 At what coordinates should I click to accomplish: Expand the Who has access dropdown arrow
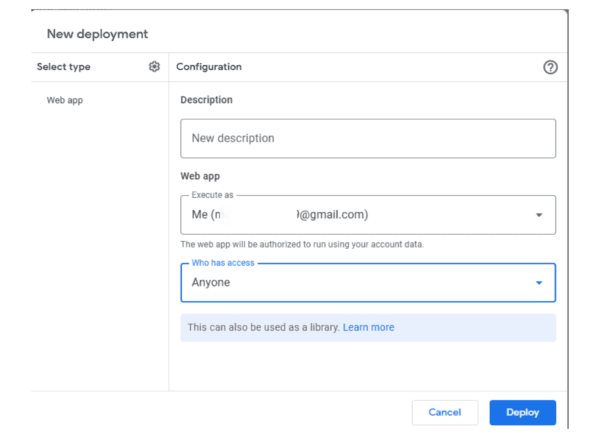click(x=539, y=283)
